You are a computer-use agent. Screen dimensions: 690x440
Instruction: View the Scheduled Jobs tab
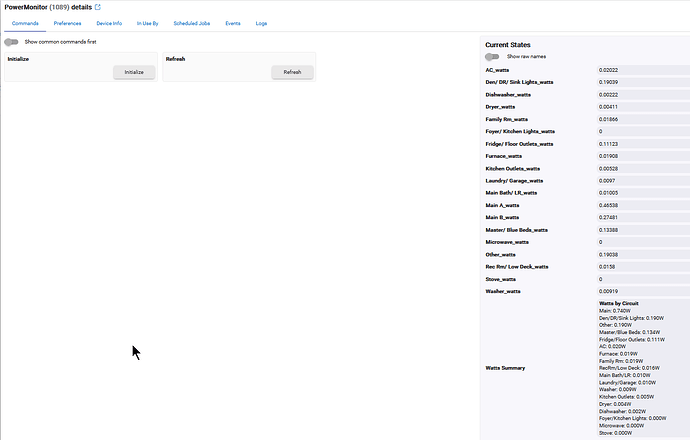(x=192, y=22)
